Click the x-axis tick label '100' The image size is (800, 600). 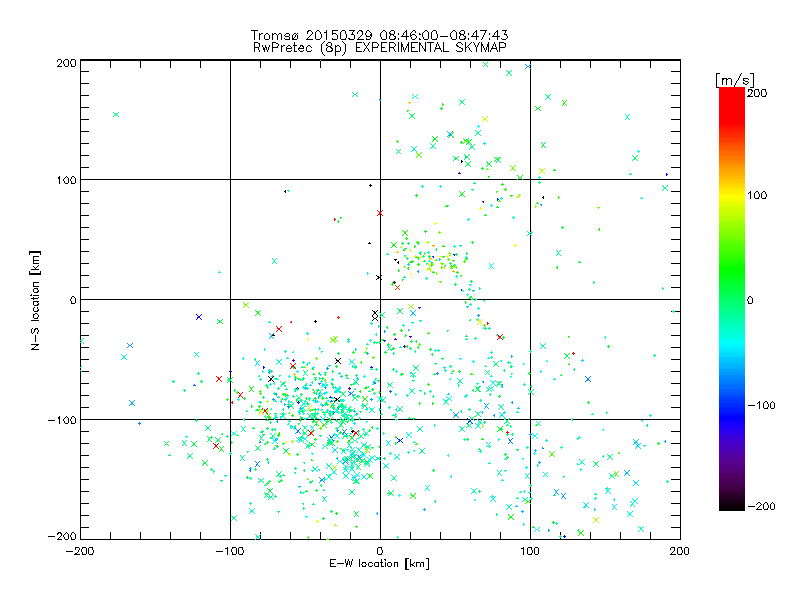[x=530, y=551]
